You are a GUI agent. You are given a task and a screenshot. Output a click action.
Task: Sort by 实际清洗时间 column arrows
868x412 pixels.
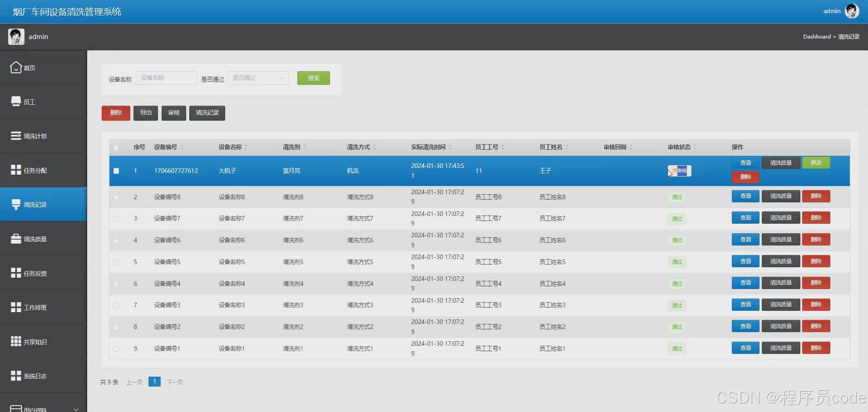[x=450, y=147]
